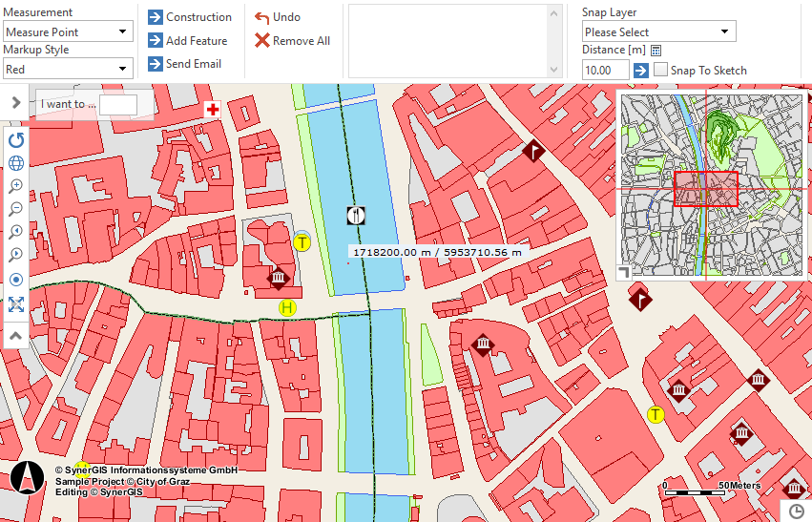Image resolution: width=812 pixels, height=522 pixels.
Task: Go to next map extent
Action: [15, 256]
